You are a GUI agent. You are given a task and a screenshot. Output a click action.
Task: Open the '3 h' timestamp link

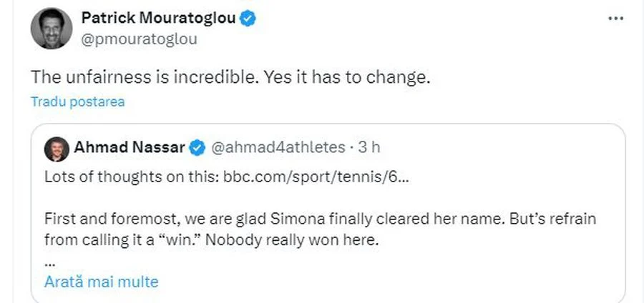pos(369,148)
